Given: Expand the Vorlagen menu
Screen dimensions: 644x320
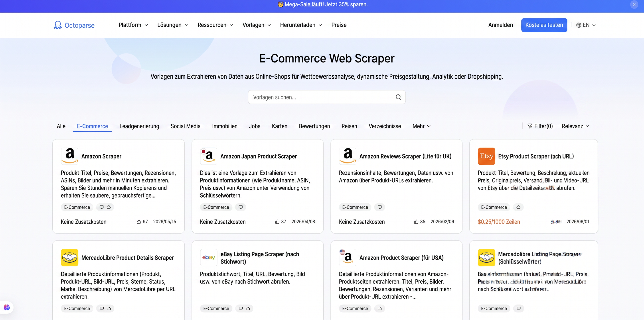Looking at the screenshot, I should tap(257, 25).
